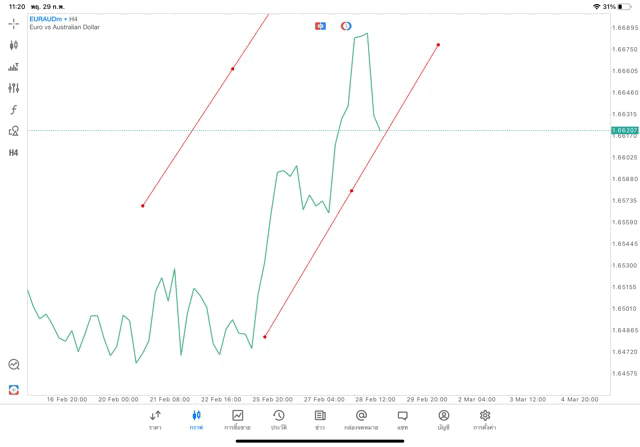This screenshot has height=447, width=640.
Task: Activate the crosshair cursor tool
Action: click(14, 23)
